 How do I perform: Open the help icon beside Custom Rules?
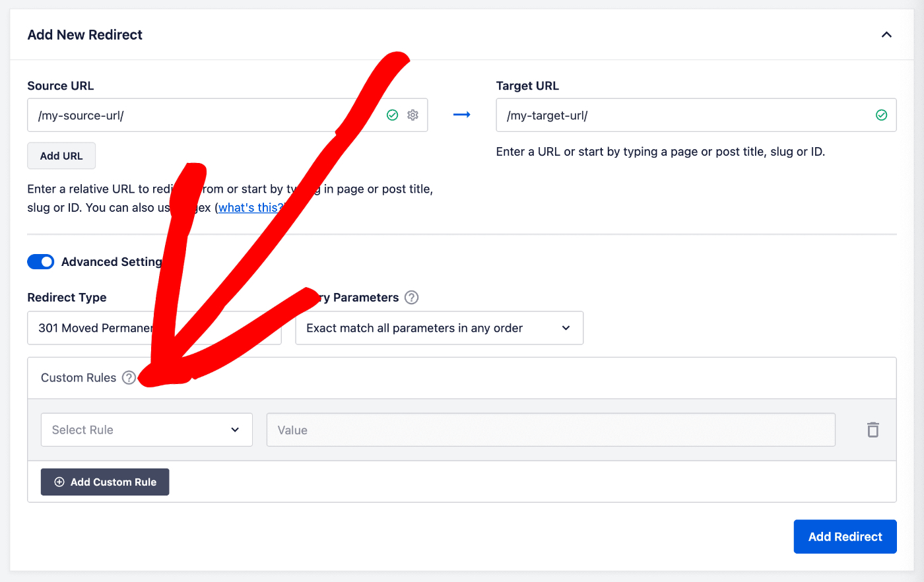click(129, 377)
